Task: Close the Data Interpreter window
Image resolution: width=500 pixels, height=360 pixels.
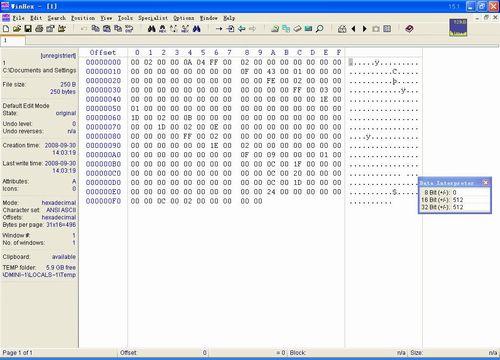Action: point(486,182)
